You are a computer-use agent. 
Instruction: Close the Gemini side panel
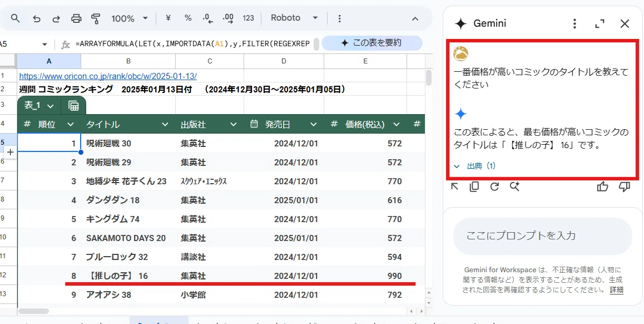coord(625,23)
